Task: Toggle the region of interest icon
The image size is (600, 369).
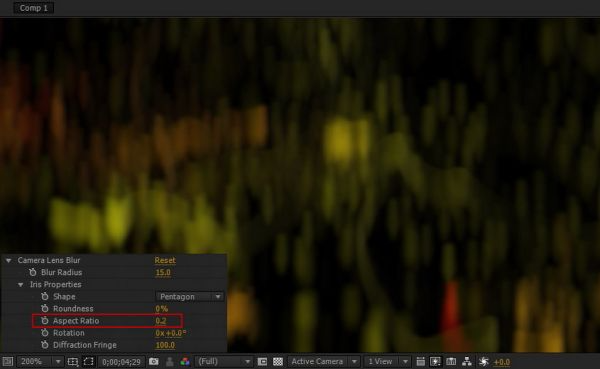Action: coord(89,362)
